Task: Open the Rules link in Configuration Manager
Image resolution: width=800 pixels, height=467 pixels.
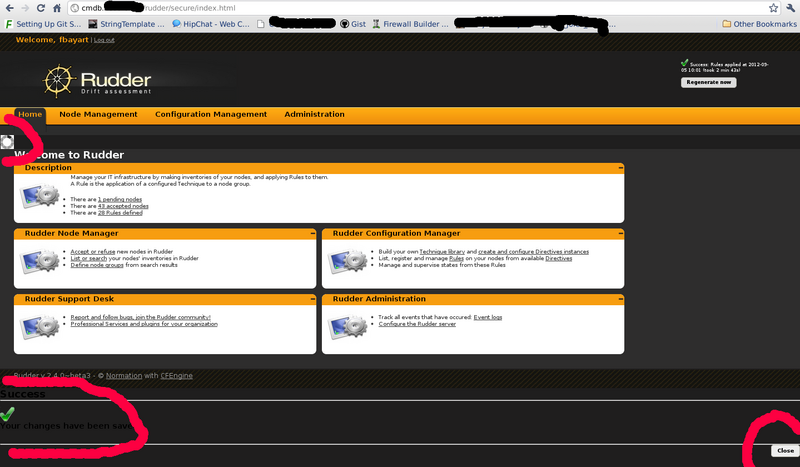Action: click(456, 258)
